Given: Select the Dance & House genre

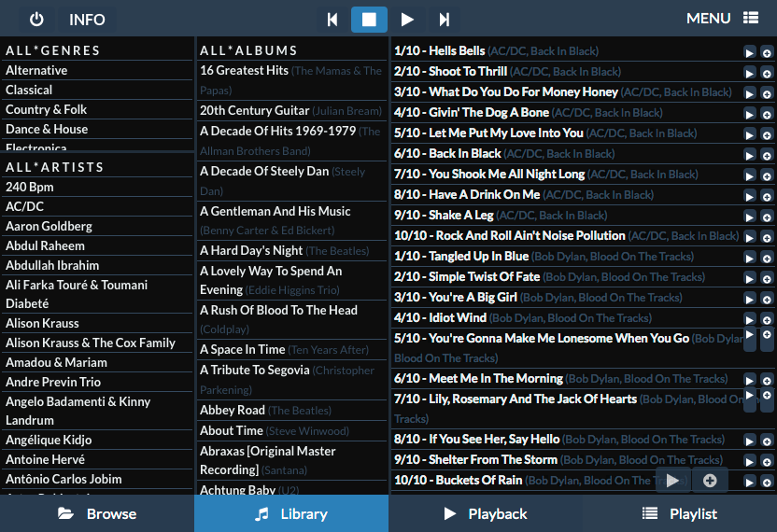Looking at the screenshot, I should (x=97, y=130).
